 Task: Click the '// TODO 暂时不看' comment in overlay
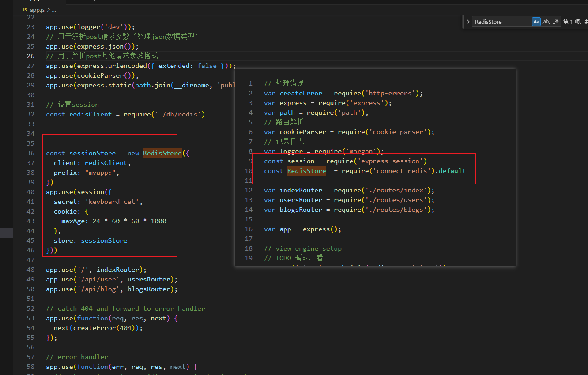(x=294, y=258)
